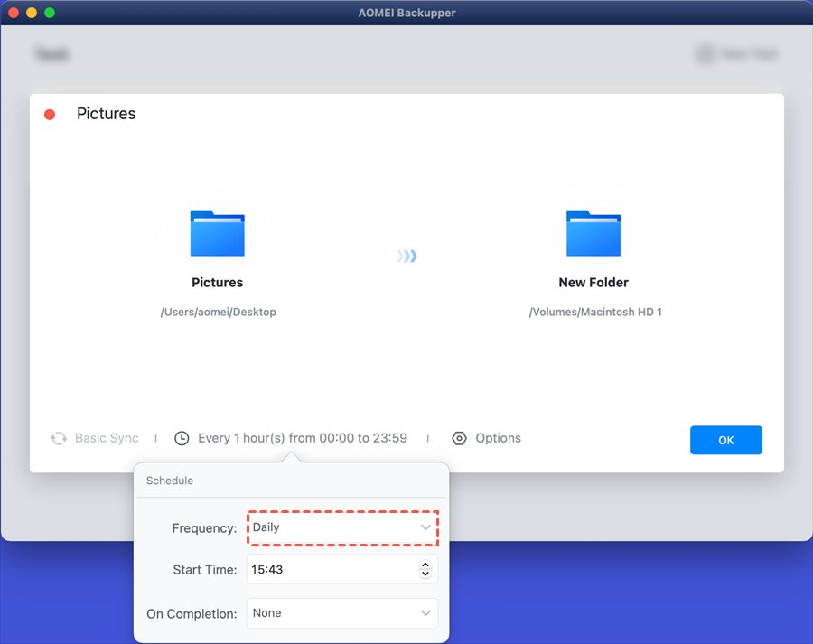Image resolution: width=813 pixels, height=644 pixels.
Task: Close the AOMEI Backupper window
Action: point(14,13)
